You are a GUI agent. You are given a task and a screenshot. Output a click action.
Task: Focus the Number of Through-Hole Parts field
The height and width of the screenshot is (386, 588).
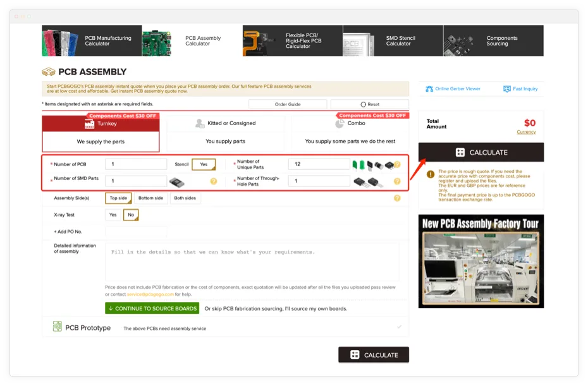(319, 181)
